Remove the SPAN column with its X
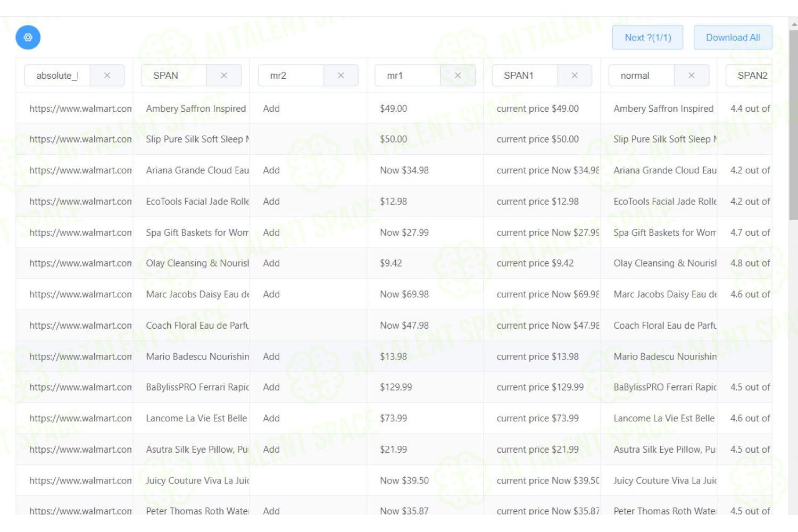The width and height of the screenshot is (798, 532). coord(224,76)
